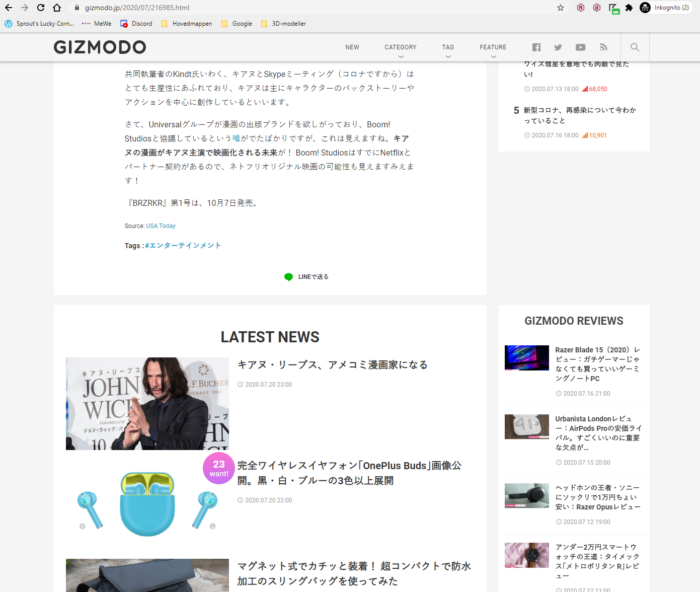Open Gizmodo's YouTube channel icon

580,47
